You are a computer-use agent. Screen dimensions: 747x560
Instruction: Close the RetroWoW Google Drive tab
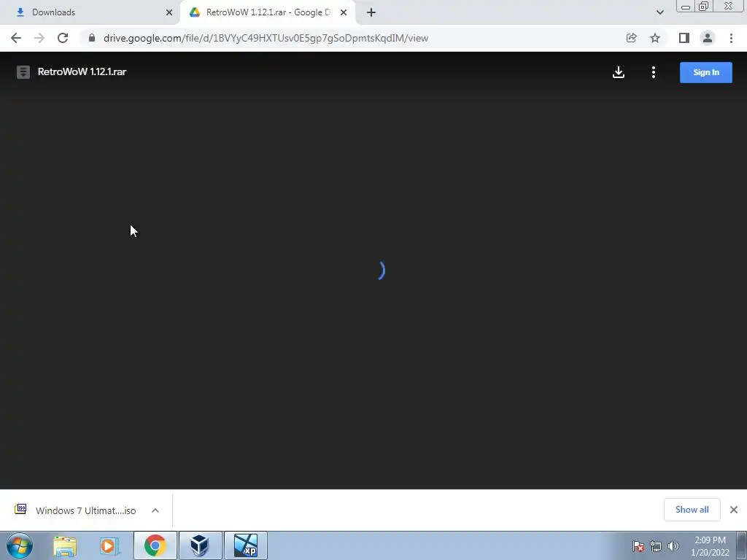point(344,12)
